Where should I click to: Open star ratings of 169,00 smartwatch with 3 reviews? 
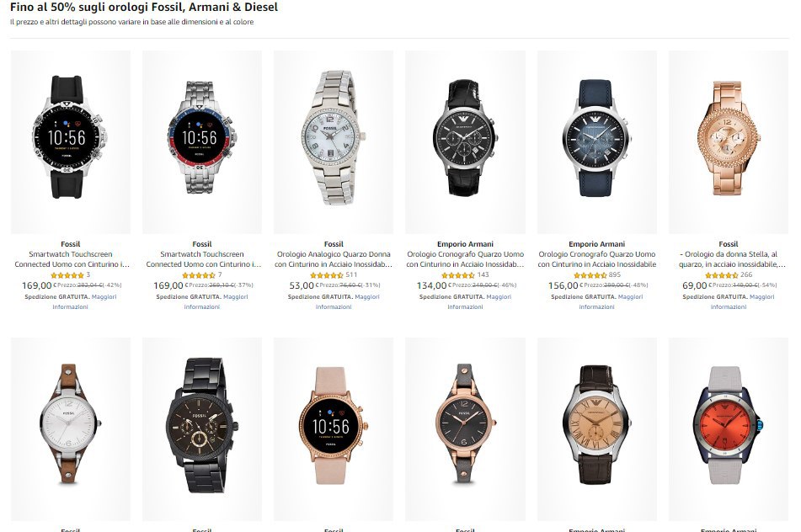point(67,275)
